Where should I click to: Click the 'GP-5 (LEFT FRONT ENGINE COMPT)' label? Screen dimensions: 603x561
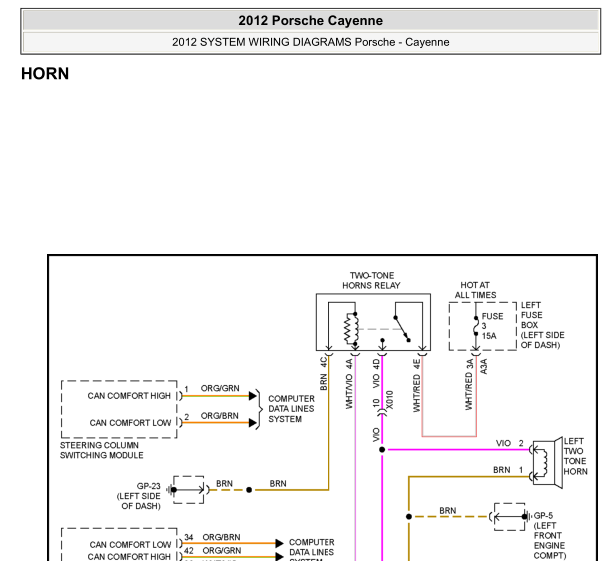pos(550,536)
